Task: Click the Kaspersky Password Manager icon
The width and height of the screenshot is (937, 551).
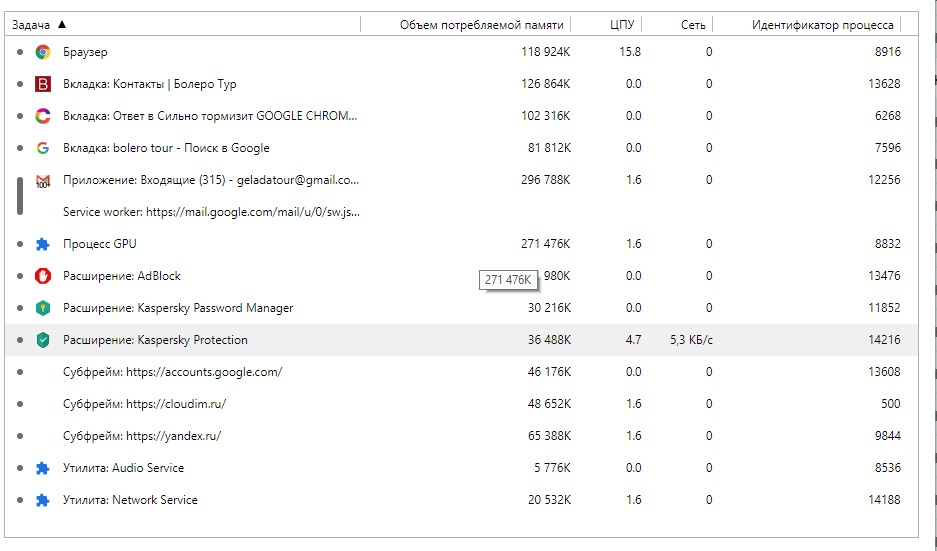Action: (42, 308)
